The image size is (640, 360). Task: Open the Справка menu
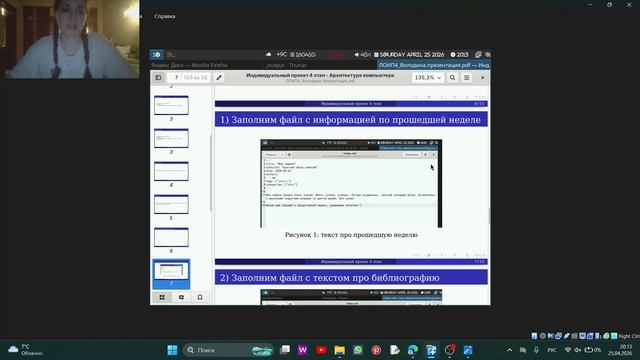pos(165,16)
